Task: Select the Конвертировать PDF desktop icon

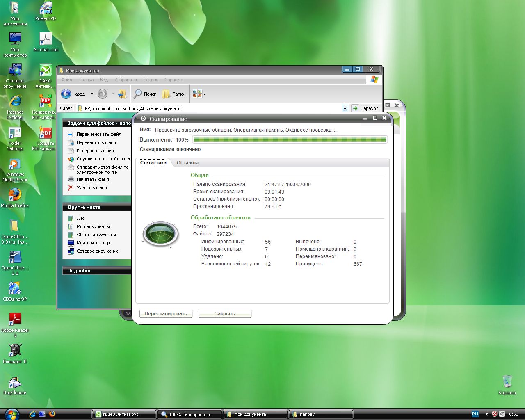Action: (44, 107)
